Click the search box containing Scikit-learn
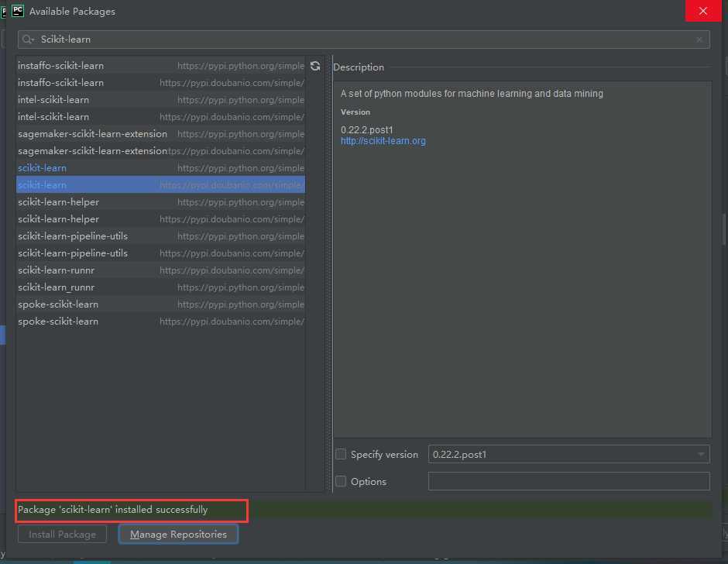Image resolution: width=728 pixels, height=564 pixels. click(x=363, y=40)
